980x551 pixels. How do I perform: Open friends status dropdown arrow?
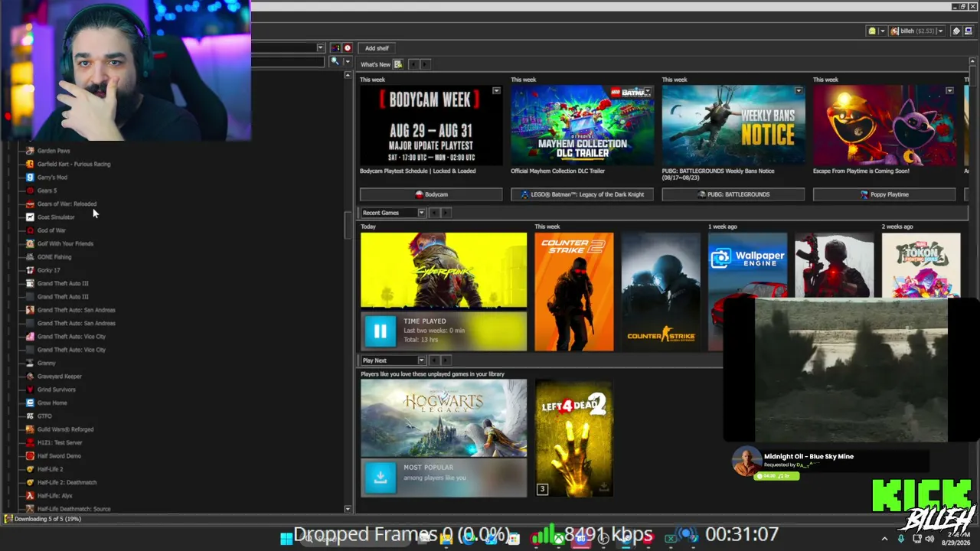tap(882, 31)
